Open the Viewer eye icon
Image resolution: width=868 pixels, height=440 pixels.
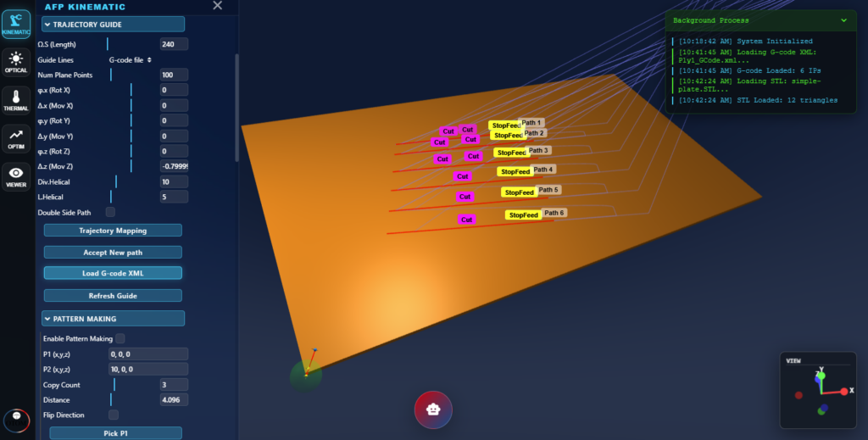point(16,176)
